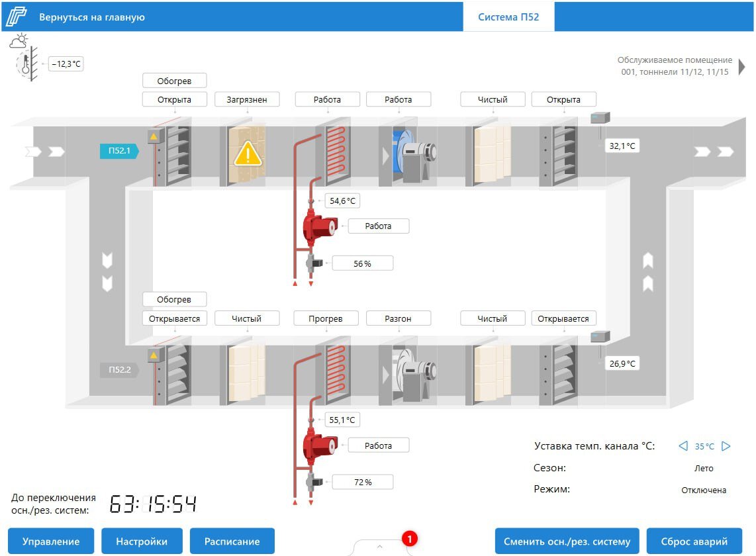Open the Система П52 tab
Screen dimensions: 756x556
pyautogui.click(x=508, y=17)
